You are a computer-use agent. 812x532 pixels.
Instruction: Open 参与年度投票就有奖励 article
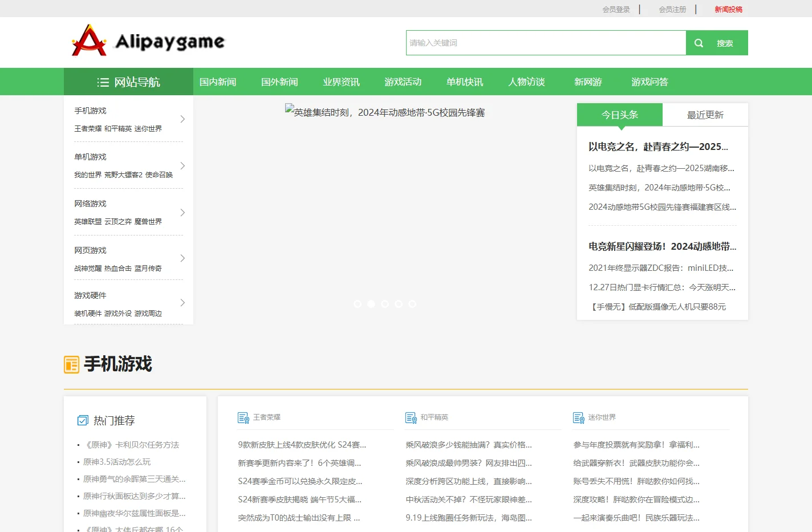point(636,445)
